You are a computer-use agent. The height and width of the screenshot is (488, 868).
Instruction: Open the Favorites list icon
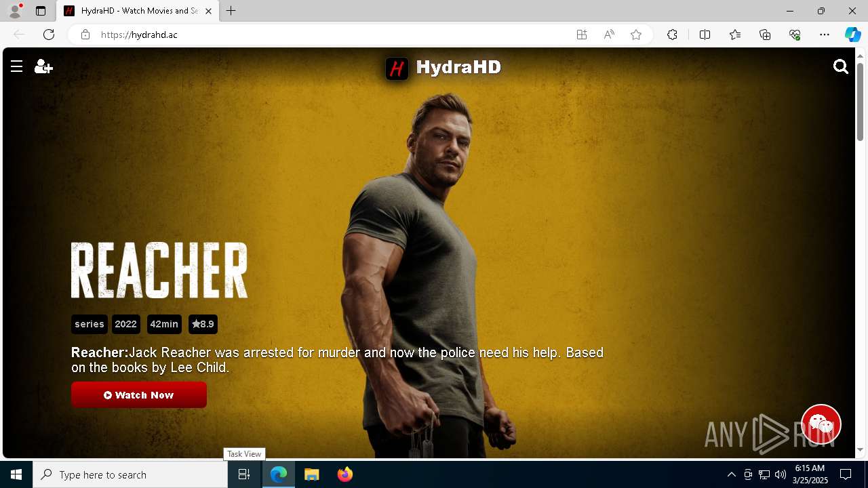(x=735, y=35)
